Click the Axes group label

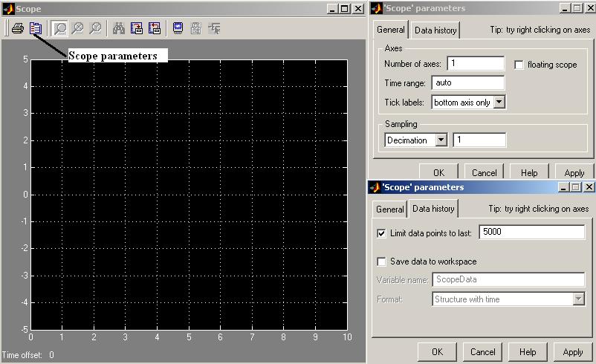(393, 48)
